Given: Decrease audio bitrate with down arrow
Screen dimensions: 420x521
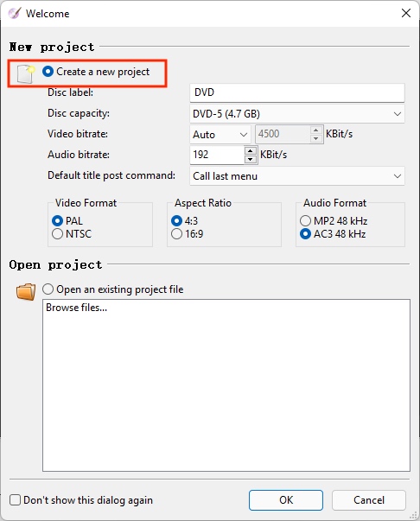Looking at the screenshot, I should pos(251,160).
